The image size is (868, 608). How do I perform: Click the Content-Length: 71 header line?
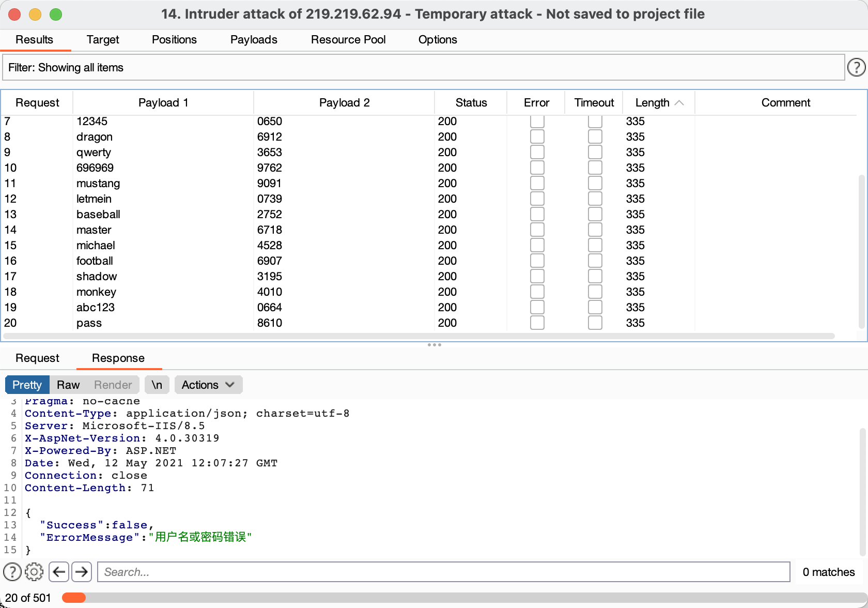(x=89, y=488)
